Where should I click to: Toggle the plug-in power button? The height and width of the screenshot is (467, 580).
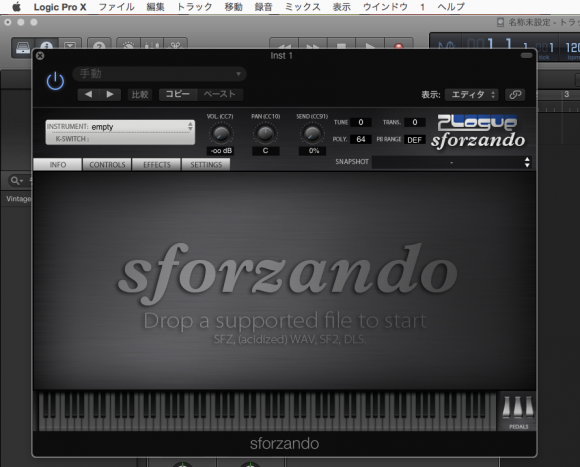tap(55, 81)
